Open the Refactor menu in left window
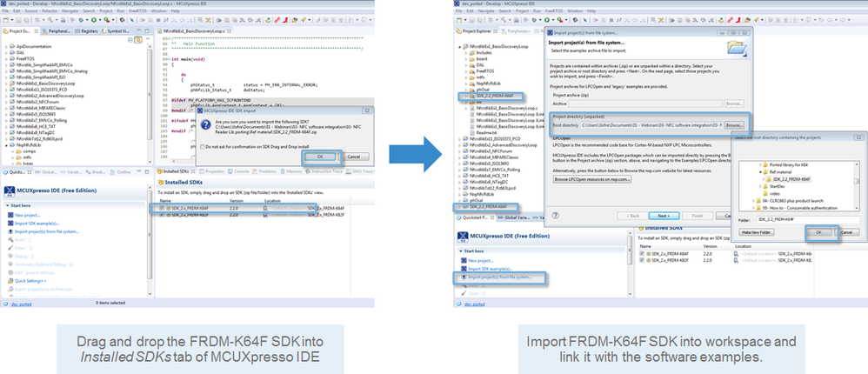 point(50,11)
